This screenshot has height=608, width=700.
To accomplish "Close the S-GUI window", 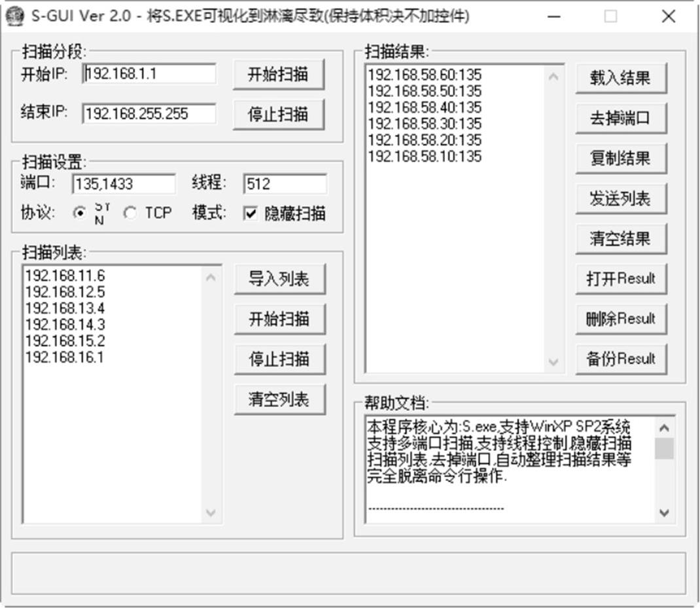I will [x=669, y=16].
